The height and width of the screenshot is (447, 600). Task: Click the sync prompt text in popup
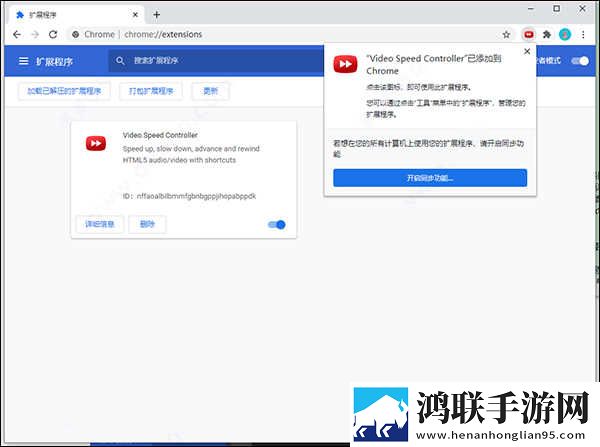(x=429, y=148)
